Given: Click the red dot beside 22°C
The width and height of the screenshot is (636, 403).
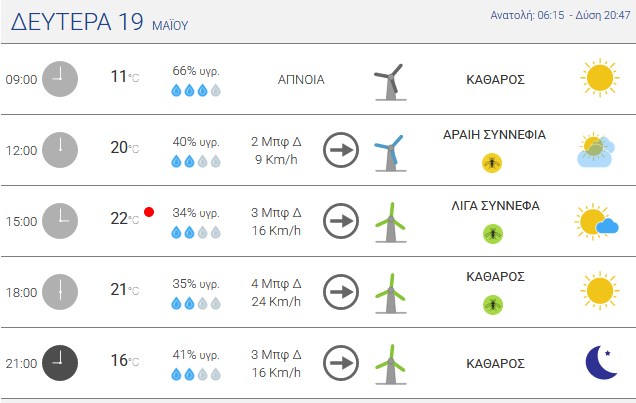Looking at the screenshot, I should tap(149, 212).
